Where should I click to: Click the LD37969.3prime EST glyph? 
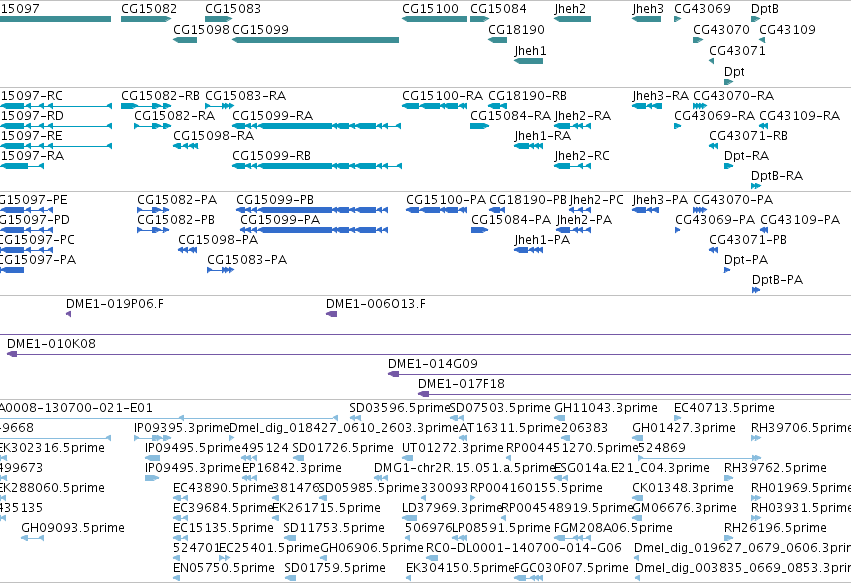click(x=409, y=518)
